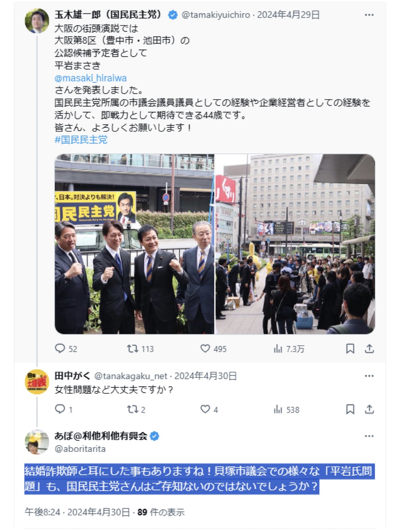Open more options on 田中がく's reply
The image size is (399, 532).
pos(369,376)
